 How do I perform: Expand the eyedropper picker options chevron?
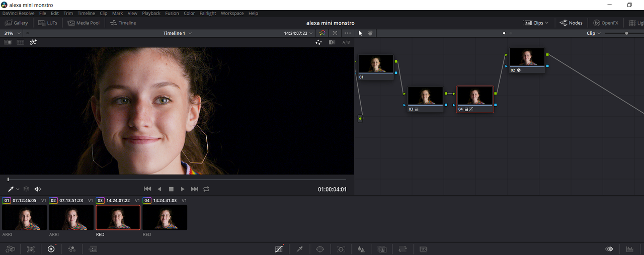point(18,189)
